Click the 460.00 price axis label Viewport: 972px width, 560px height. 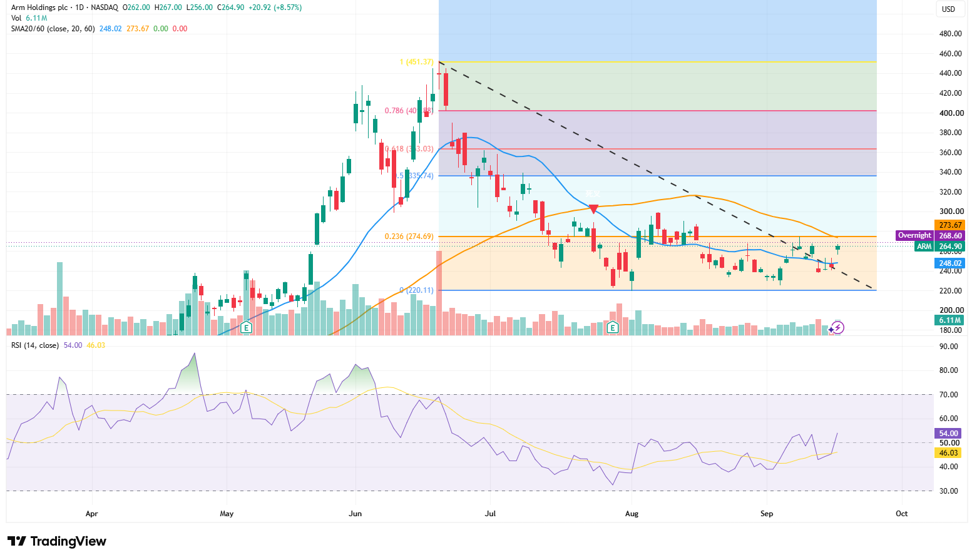[x=951, y=54]
